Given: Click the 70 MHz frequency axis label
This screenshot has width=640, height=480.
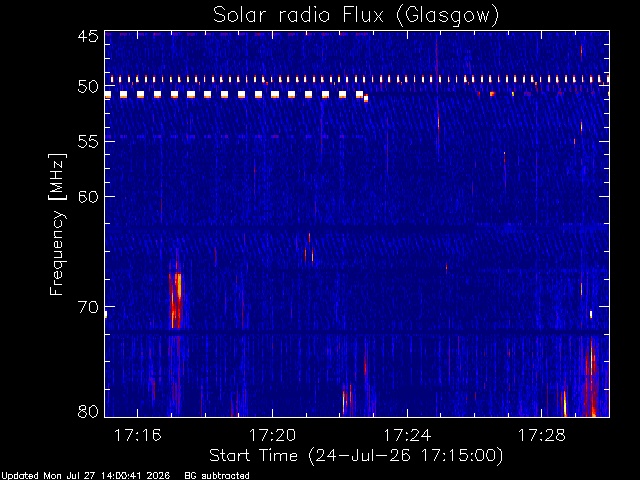Looking at the screenshot, I should tap(88, 307).
